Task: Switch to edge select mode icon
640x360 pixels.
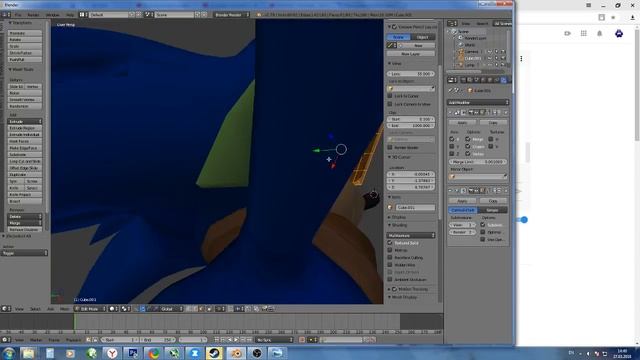Action: click(195, 309)
